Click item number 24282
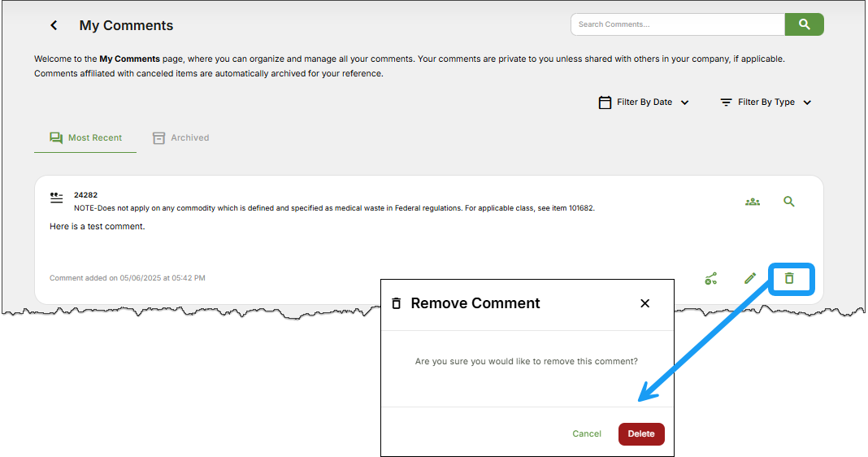This screenshot has height=457, width=868. point(85,195)
